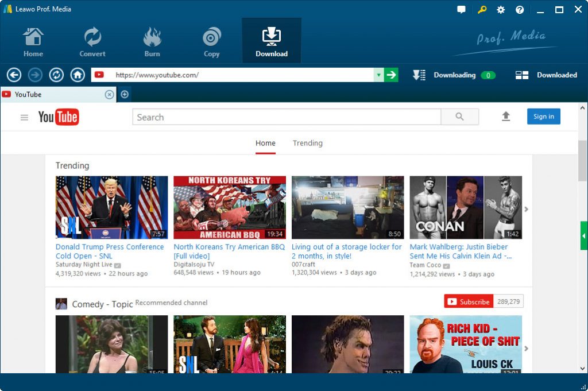The width and height of the screenshot is (588, 391).
Task: Open Louis CK Rich Kid thumbnail
Action: click(x=466, y=344)
